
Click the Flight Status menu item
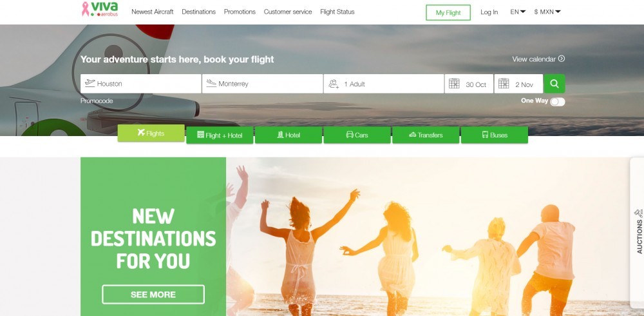click(337, 12)
